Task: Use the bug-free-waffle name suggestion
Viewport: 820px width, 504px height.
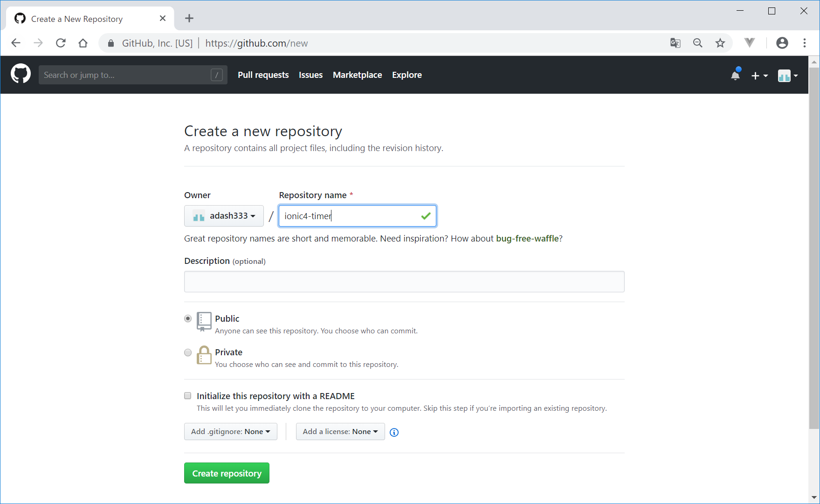Action: [527, 239]
